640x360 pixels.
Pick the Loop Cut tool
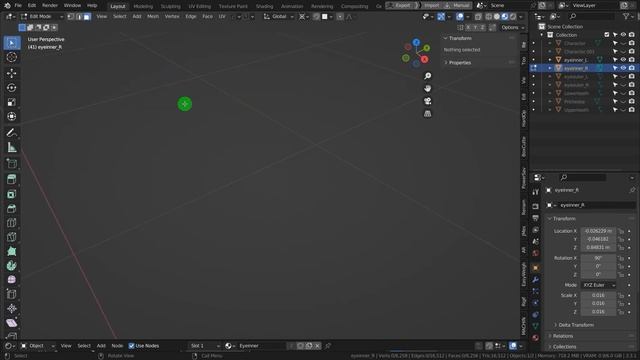(12, 222)
